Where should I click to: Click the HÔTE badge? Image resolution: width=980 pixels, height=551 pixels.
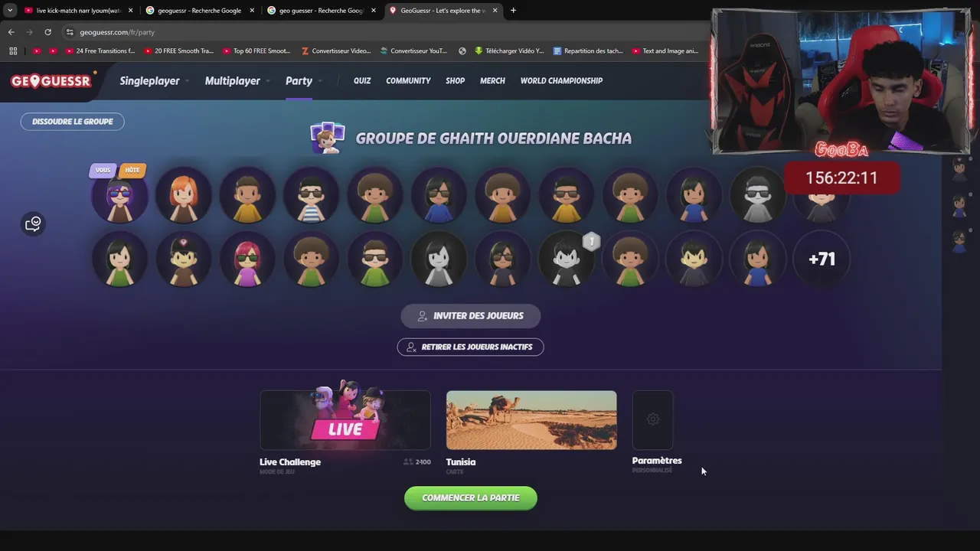click(x=132, y=170)
